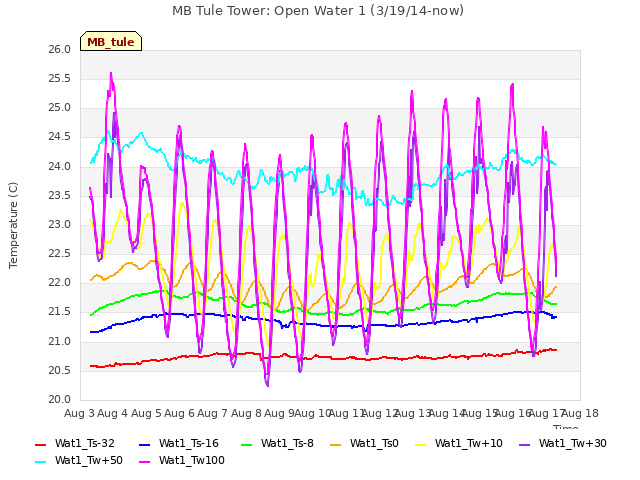Click the 22.5 y-axis tick label

coord(60,254)
